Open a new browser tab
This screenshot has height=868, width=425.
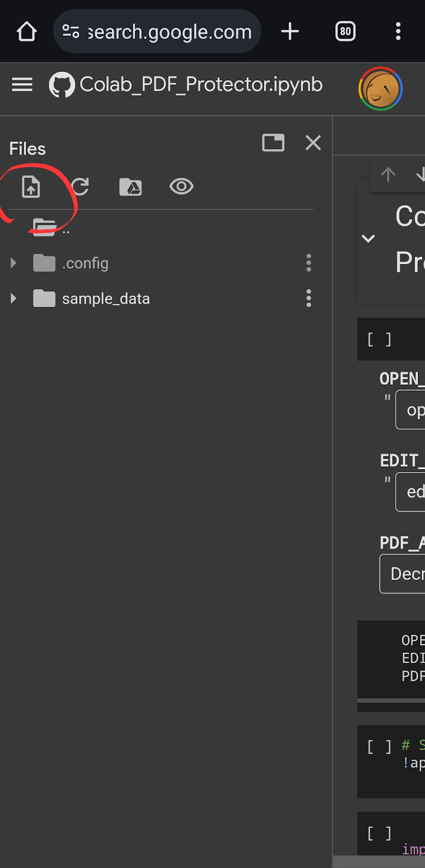[x=290, y=31]
